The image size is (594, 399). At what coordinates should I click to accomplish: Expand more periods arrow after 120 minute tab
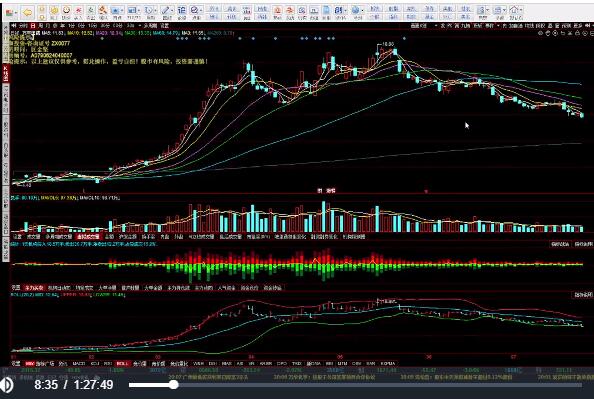tap(140, 26)
